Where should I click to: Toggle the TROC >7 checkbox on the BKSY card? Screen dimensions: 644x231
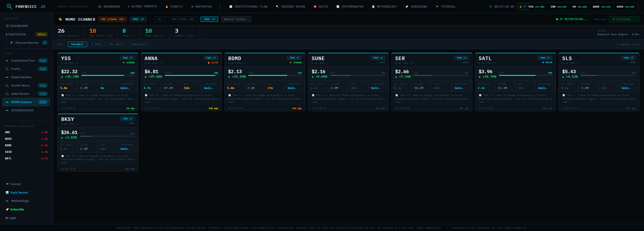click(63, 156)
